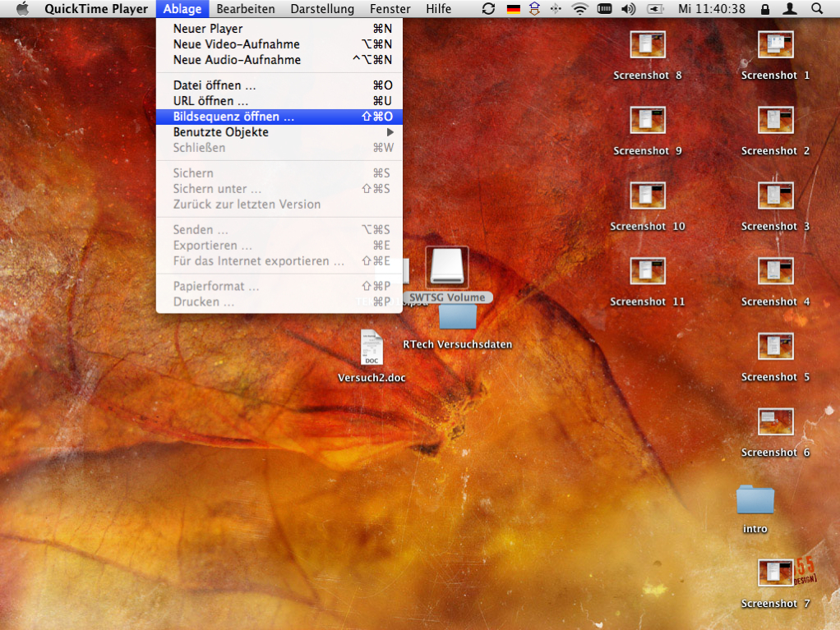Open the Wi-Fi status menu
The height and width of the screenshot is (630, 840).
click(x=579, y=8)
